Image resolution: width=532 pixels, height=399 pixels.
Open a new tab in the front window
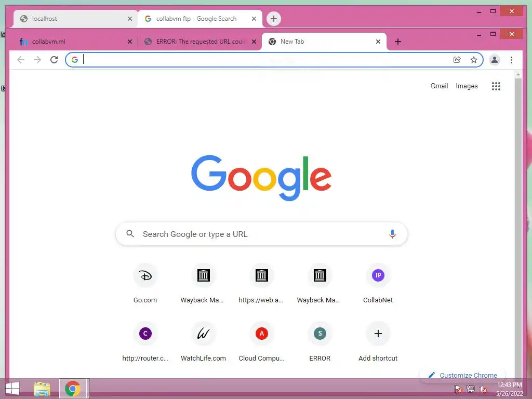pyautogui.click(x=398, y=42)
